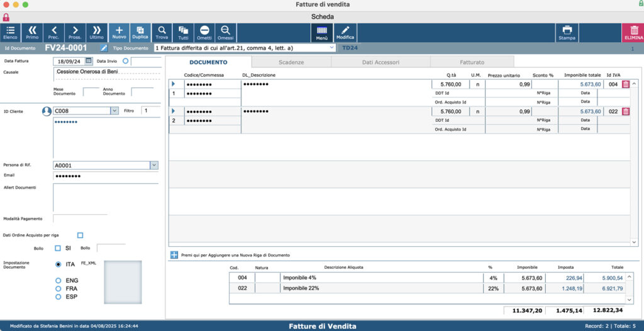Create a new invoice with Nuovo
Image resolution: width=644 pixels, height=331 pixels.
[x=119, y=33]
